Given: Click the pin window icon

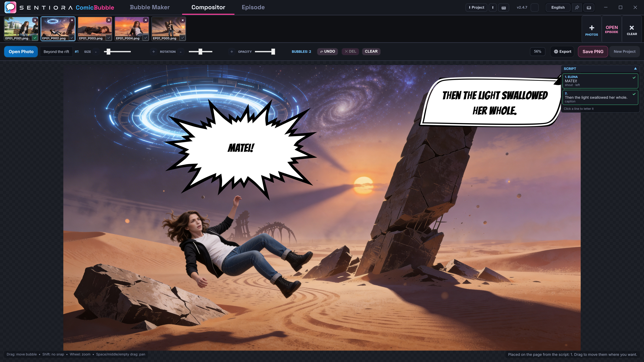Looking at the screenshot, I should pyautogui.click(x=577, y=8).
